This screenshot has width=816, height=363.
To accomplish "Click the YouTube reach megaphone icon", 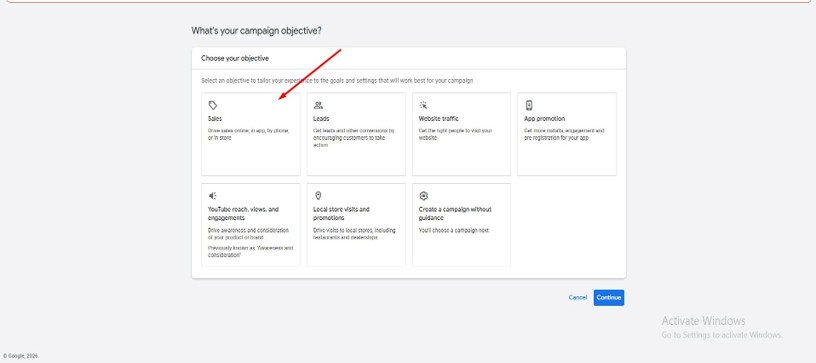I will pos(212,196).
